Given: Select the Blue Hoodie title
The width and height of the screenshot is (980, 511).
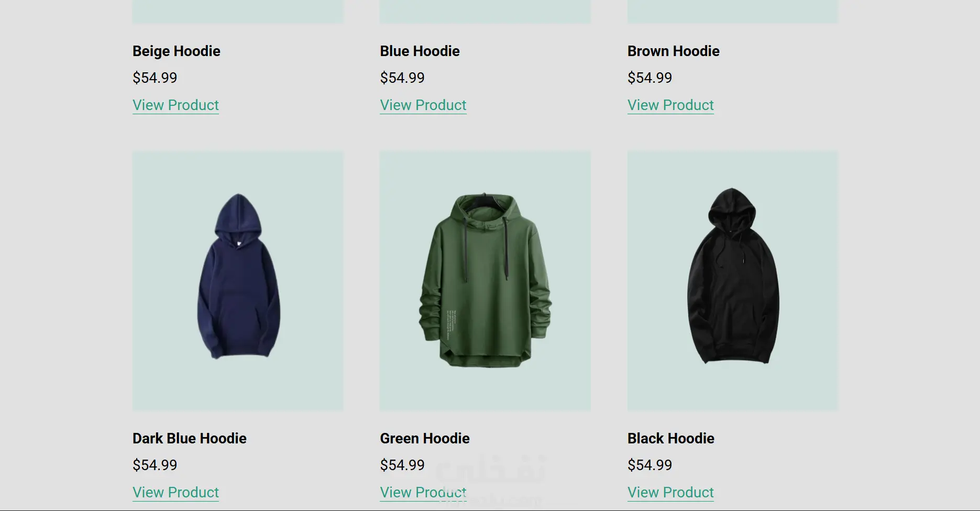Looking at the screenshot, I should pos(420,51).
